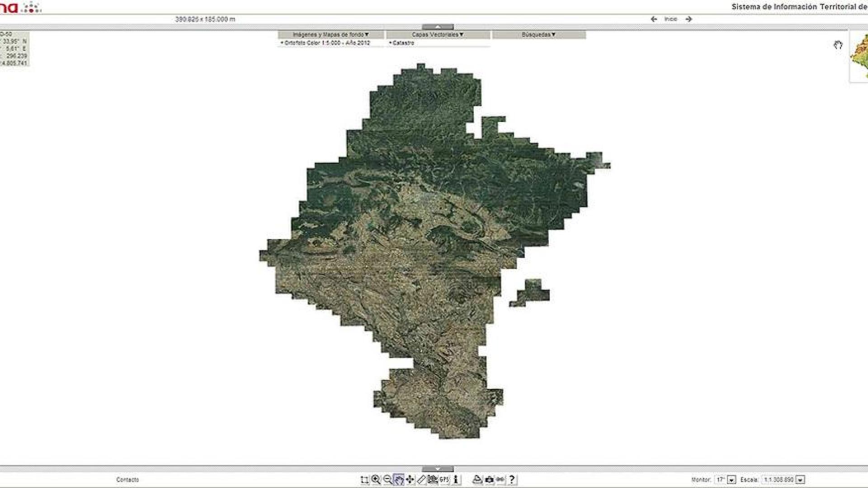Select the pan hand tool
This screenshot has height=488, width=868.
[399, 480]
